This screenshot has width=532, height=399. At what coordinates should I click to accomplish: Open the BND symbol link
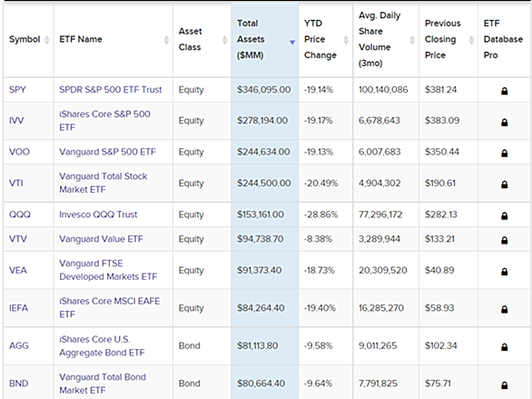pyautogui.click(x=19, y=384)
